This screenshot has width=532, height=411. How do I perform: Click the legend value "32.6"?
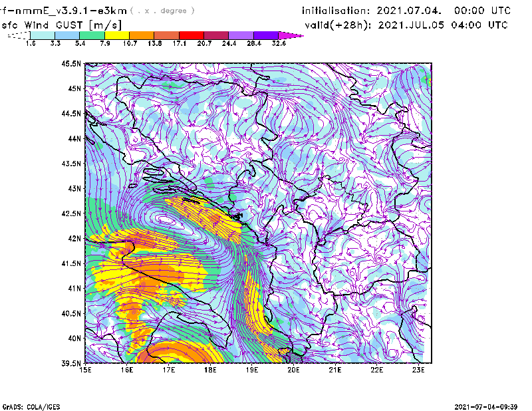[279, 43]
